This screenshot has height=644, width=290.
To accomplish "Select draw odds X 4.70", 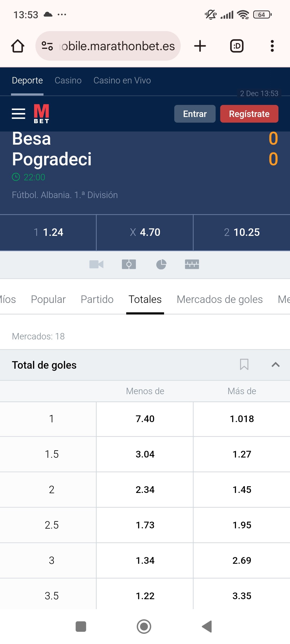I will (145, 232).
